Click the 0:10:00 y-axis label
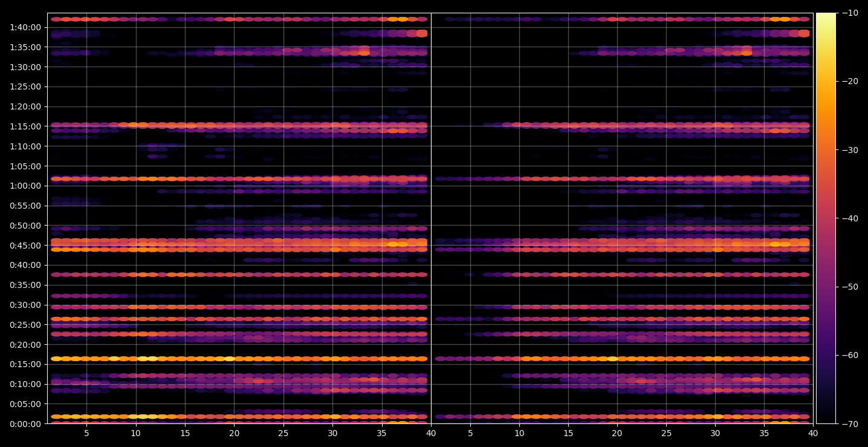This screenshot has height=447, width=868. (25, 384)
